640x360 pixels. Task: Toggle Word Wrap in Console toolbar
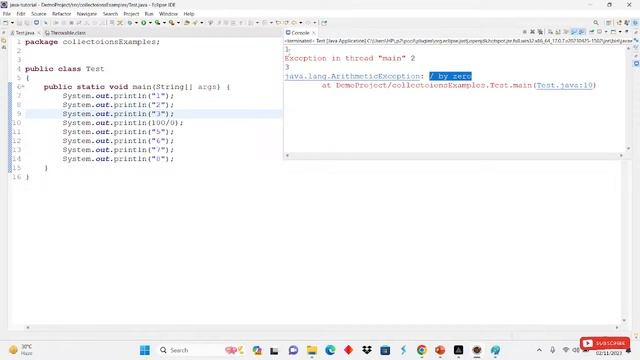pyautogui.click(x=566, y=32)
